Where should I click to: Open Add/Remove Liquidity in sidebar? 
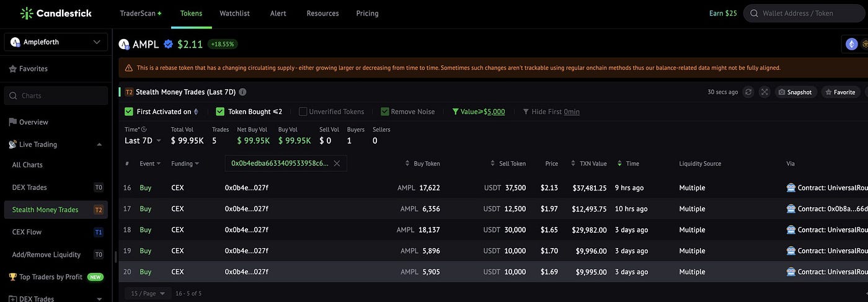[56, 254]
